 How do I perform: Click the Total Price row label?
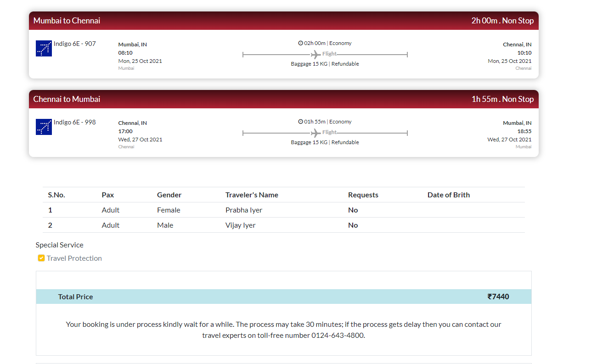click(x=75, y=297)
